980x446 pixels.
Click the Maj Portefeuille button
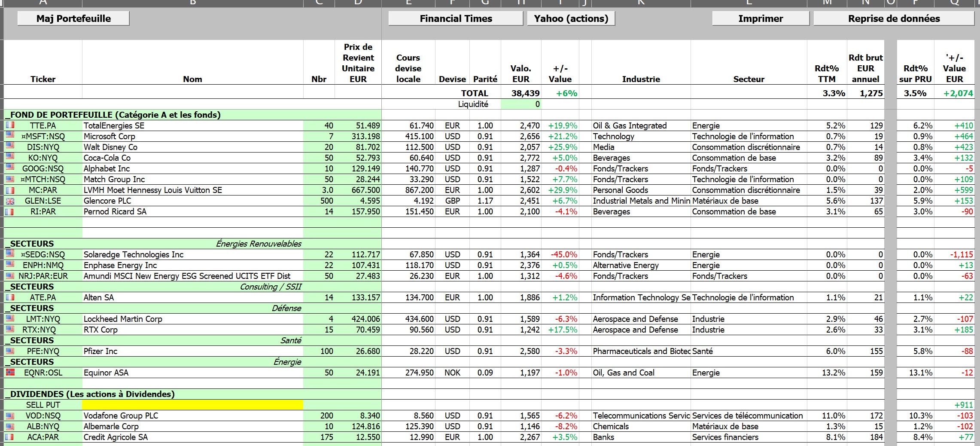pyautogui.click(x=73, y=18)
